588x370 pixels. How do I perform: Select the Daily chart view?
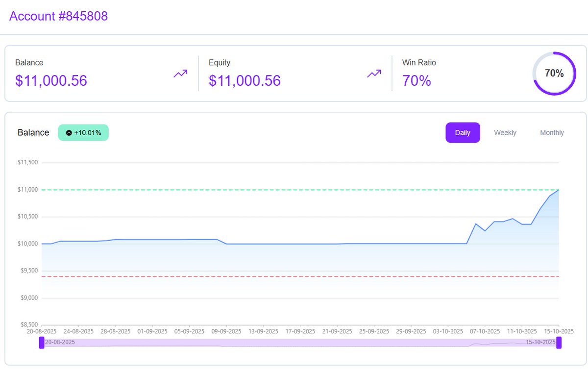pos(463,133)
